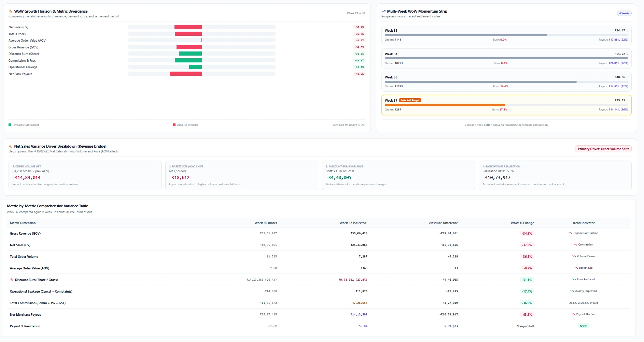This screenshot has width=644, height=342.
Task: Click the Discount Burn Variance card
Action: pos(398,176)
